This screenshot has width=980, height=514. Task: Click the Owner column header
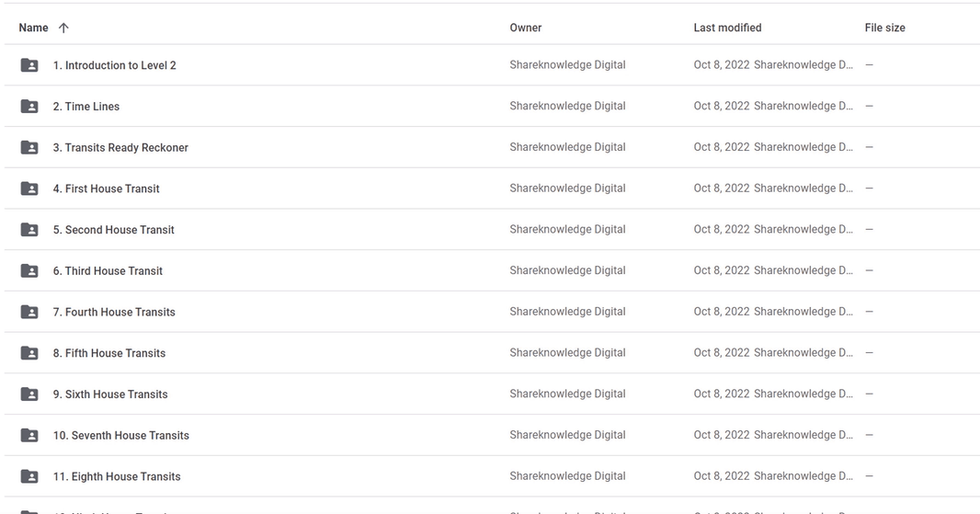point(526,28)
